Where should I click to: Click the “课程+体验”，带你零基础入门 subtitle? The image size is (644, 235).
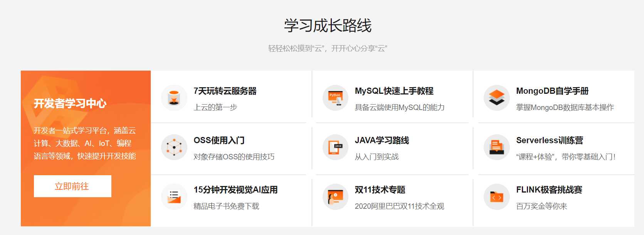click(x=566, y=157)
